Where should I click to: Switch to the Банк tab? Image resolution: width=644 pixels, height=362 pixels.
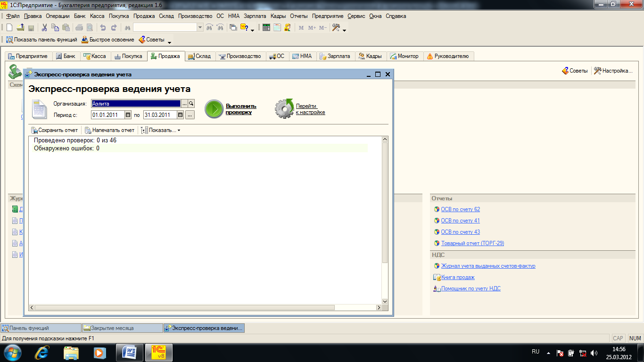[x=66, y=56]
